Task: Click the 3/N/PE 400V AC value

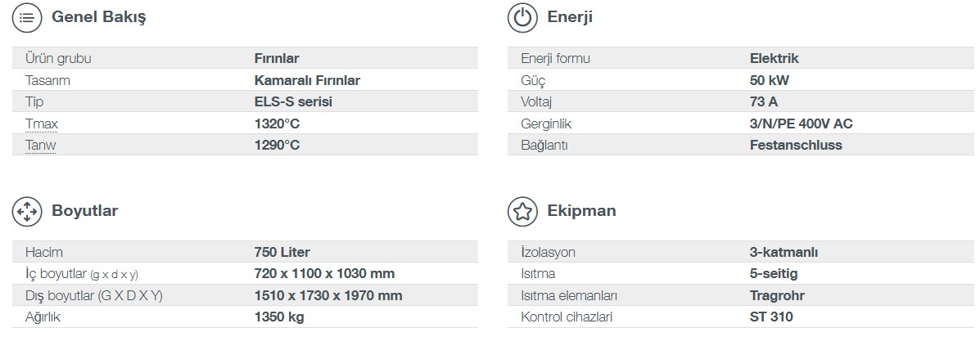Action: click(x=802, y=124)
